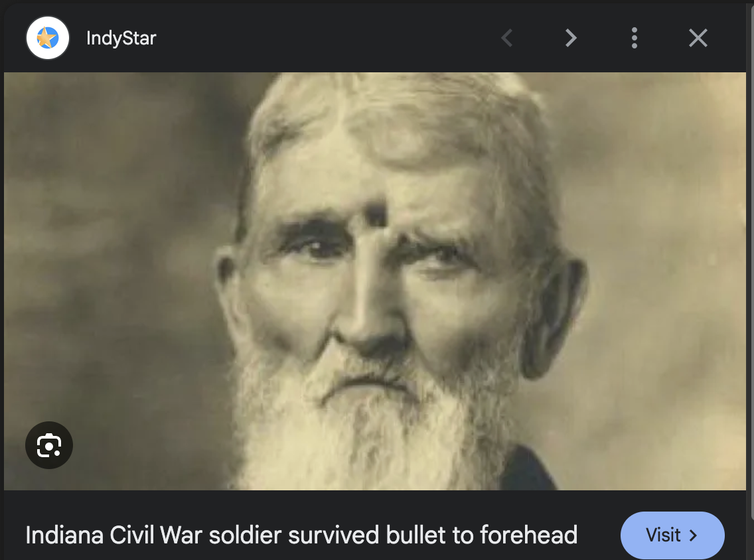Select the left-pointing chevron in the header
The width and height of the screenshot is (754, 560).
coord(507,38)
